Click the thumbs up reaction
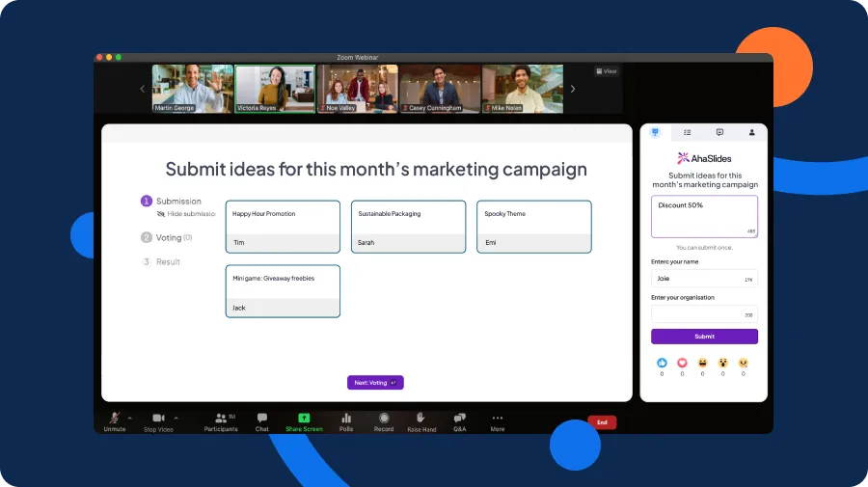Image resolution: width=868 pixels, height=487 pixels. click(662, 363)
